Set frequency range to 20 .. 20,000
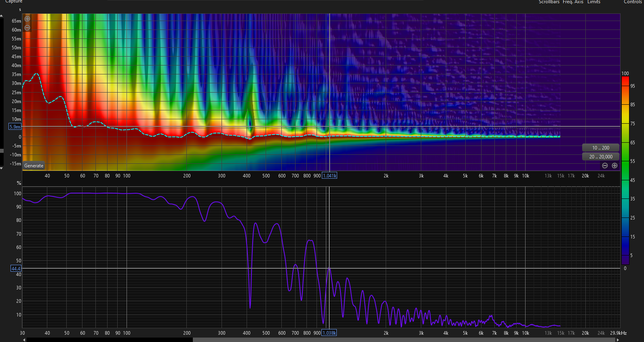The image size is (644, 342). point(600,157)
